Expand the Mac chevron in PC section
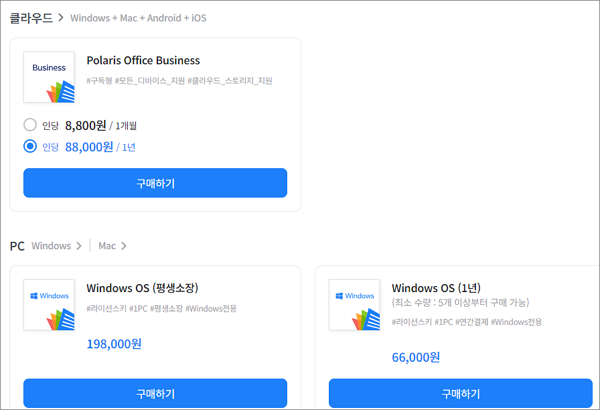The width and height of the screenshot is (600, 410). click(x=124, y=246)
